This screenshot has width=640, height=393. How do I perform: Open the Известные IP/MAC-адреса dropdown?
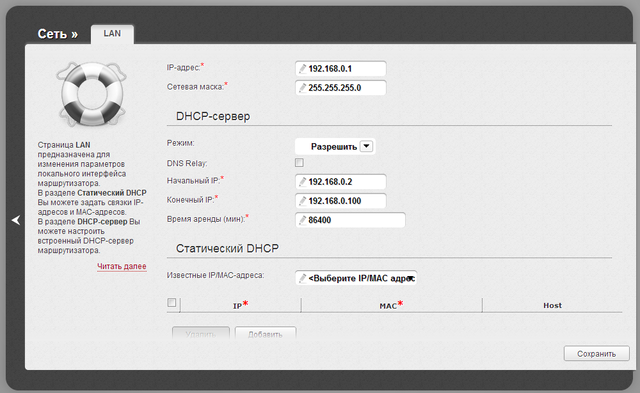[356, 278]
